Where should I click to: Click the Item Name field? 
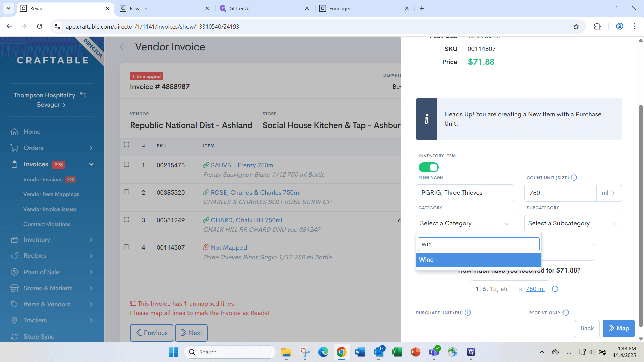coord(465,193)
